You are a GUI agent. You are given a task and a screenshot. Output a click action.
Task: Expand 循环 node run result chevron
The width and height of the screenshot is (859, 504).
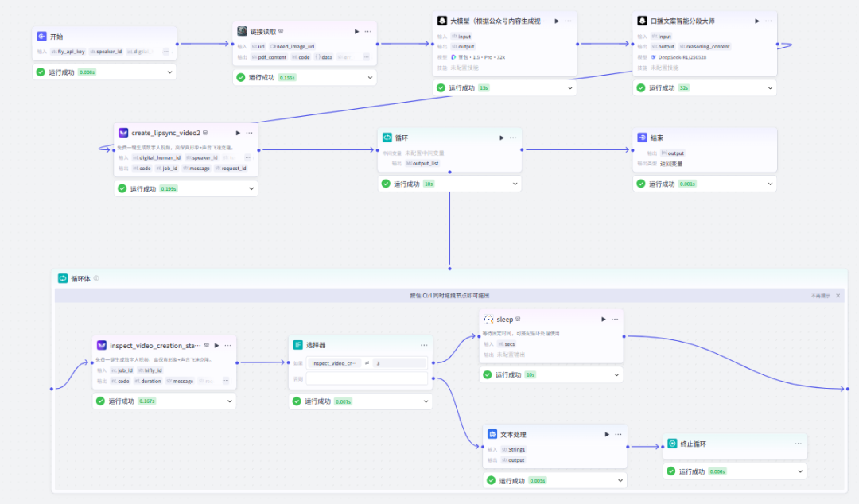click(514, 184)
